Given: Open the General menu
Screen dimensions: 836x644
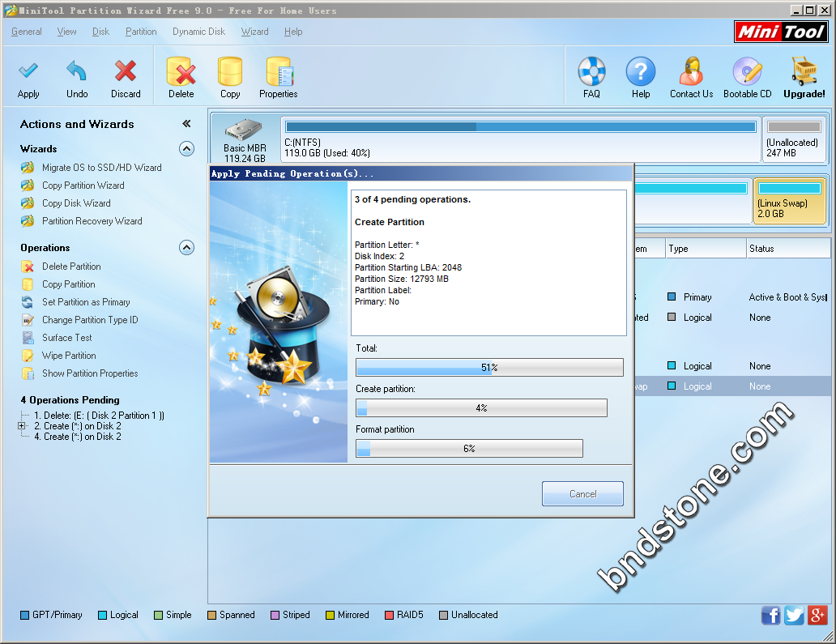Looking at the screenshot, I should click(x=27, y=32).
